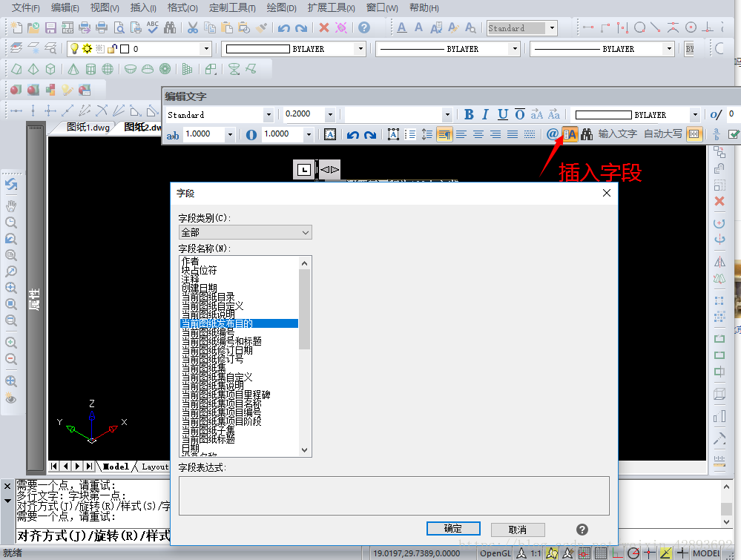Screen dimensions: 741x560
Task: Toggle Overline formatting
Action: [x=520, y=114]
